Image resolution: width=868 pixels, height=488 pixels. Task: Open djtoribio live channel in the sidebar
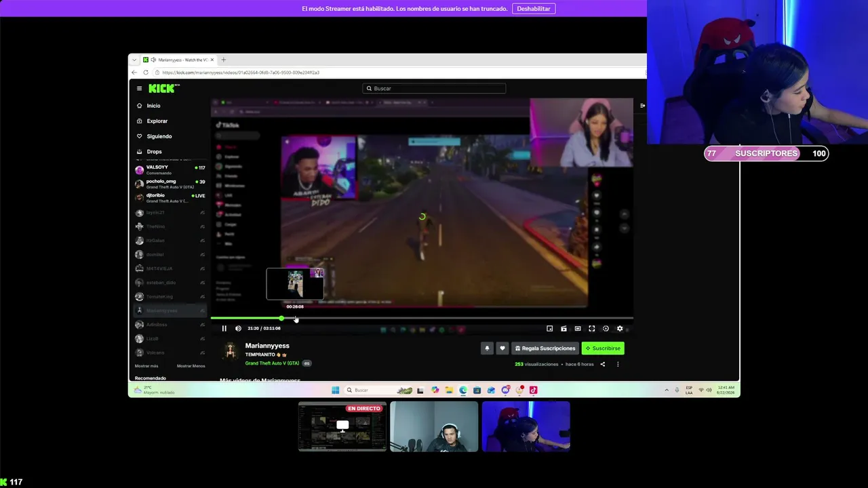coord(170,198)
